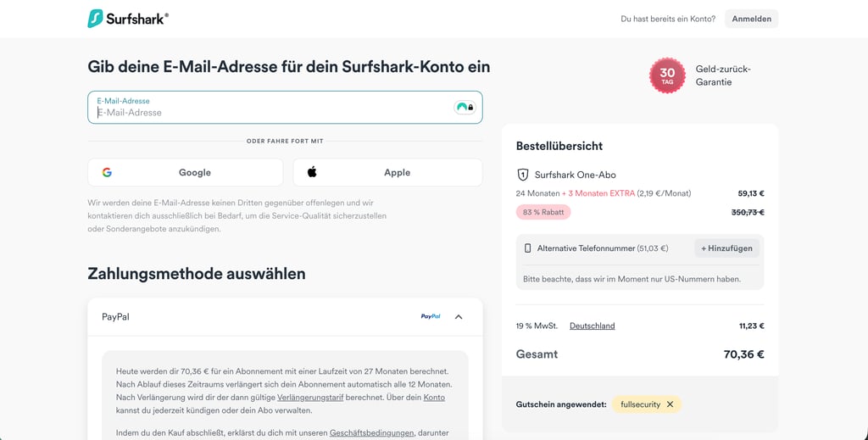Image resolution: width=868 pixels, height=440 pixels.
Task: Remove the fullsecurity coupon with X
Action: click(x=670, y=404)
